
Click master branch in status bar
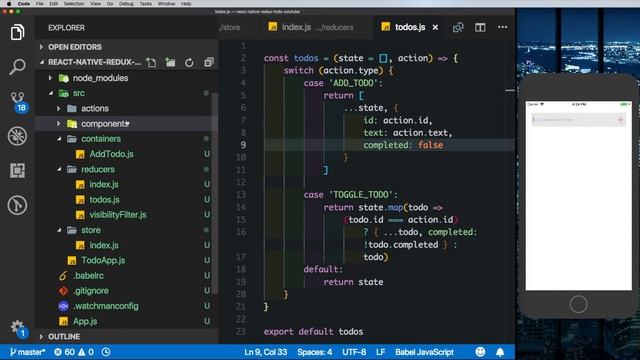coord(27,352)
